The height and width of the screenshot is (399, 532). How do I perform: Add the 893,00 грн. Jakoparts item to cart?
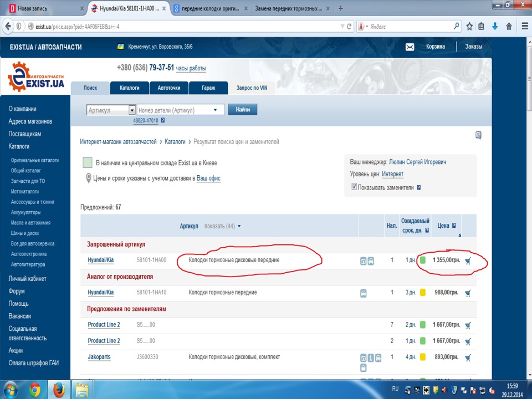[468, 357]
